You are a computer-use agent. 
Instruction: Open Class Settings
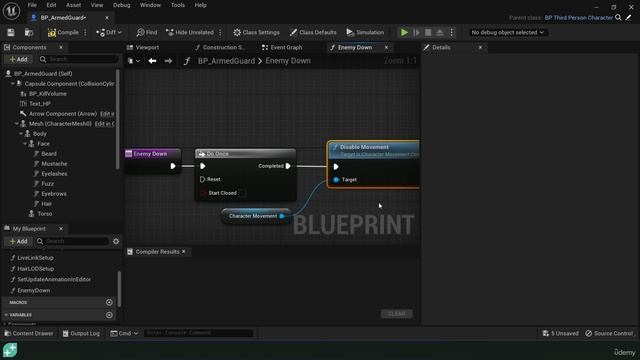tap(256, 32)
